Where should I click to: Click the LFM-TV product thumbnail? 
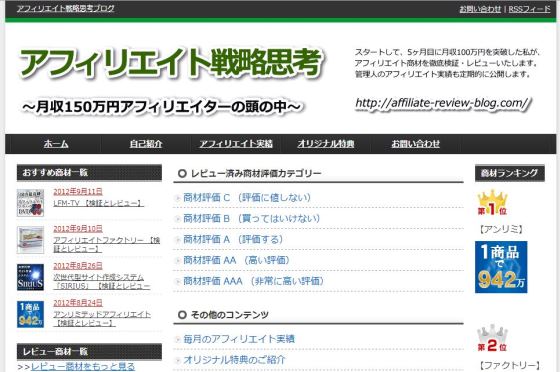click(x=30, y=203)
